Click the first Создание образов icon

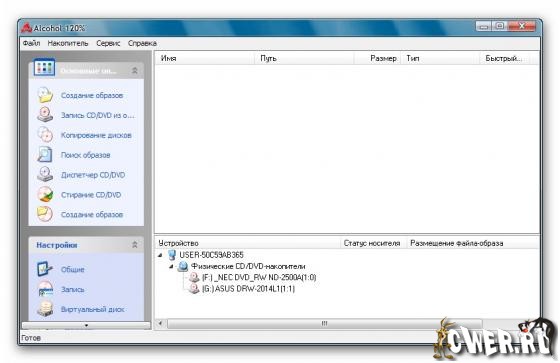click(x=45, y=95)
